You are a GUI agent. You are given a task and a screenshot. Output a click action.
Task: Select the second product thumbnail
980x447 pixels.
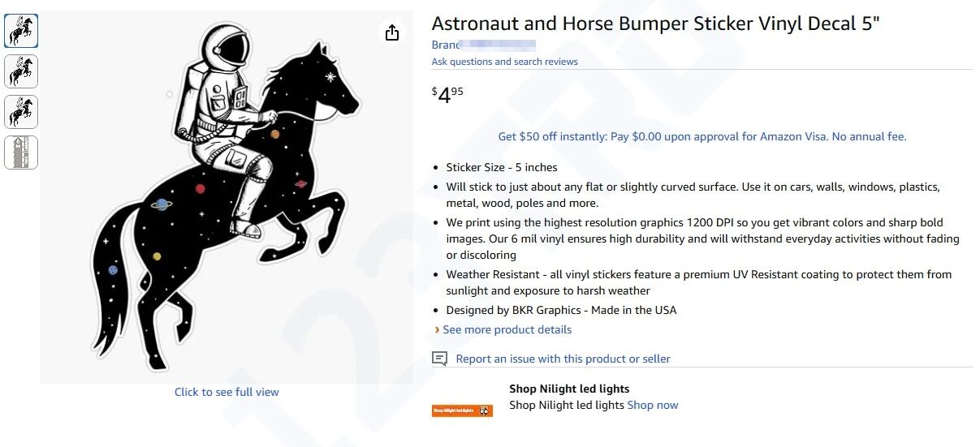pos(21,71)
